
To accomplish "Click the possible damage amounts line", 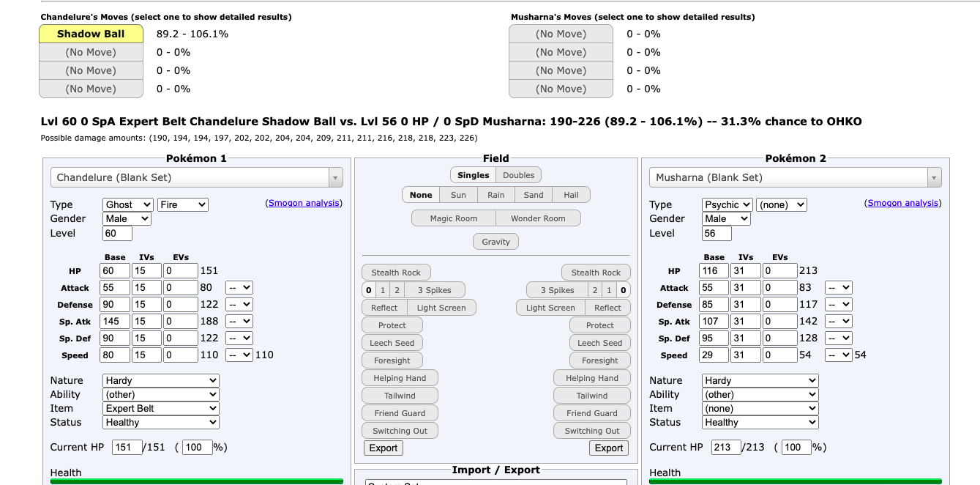I will (x=259, y=138).
